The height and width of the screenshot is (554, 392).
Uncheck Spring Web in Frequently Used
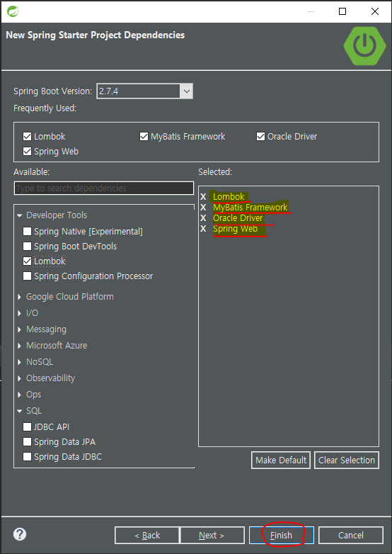tap(27, 151)
